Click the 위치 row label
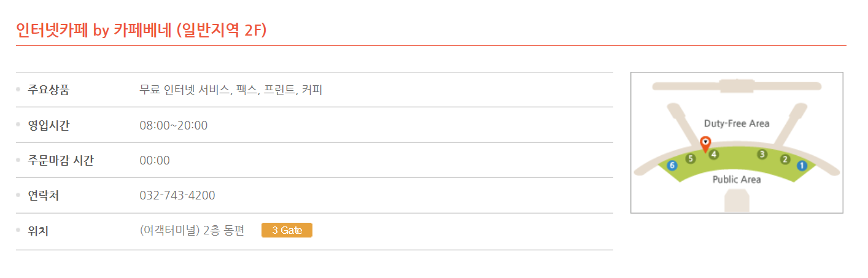 coord(38,231)
